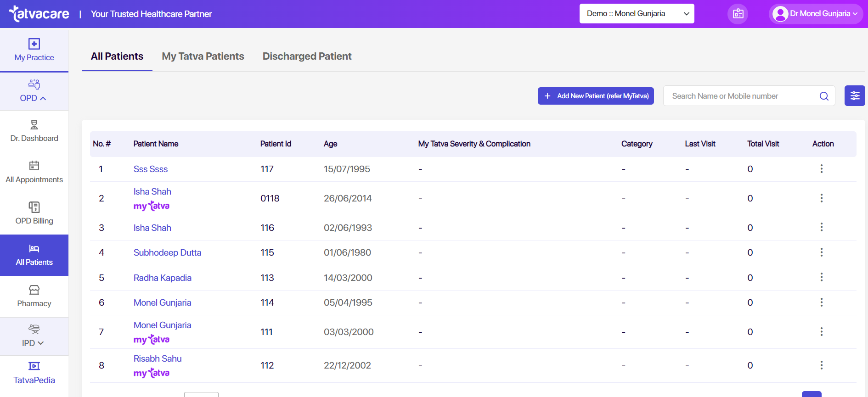
Task: Open Pharmacy from the sidebar
Action: pyautogui.click(x=34, y=296)
